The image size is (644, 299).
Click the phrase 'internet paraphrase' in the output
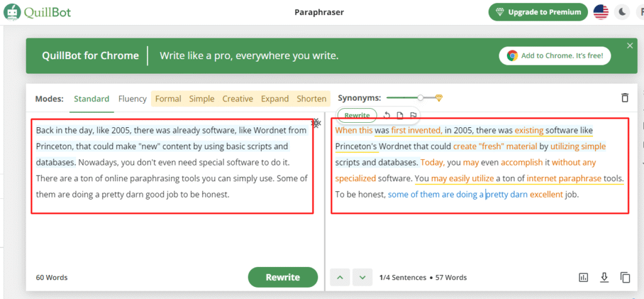click(564, 179)
